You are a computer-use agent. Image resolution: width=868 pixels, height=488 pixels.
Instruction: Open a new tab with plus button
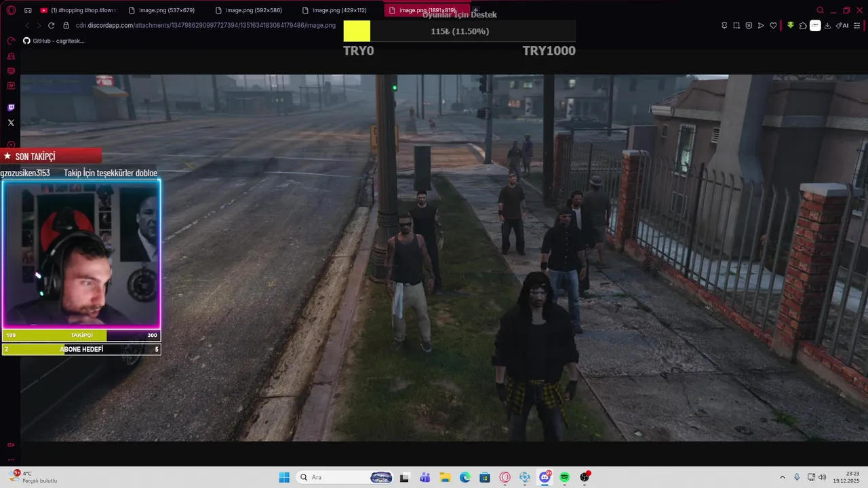475,10
